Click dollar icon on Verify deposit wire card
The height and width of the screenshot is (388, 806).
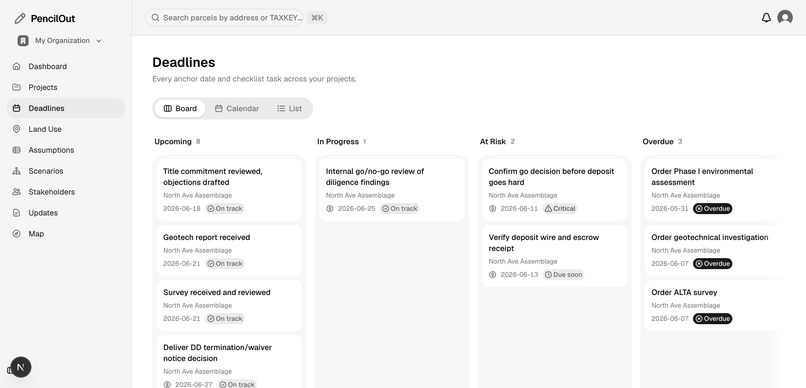(x=492, y=274)
